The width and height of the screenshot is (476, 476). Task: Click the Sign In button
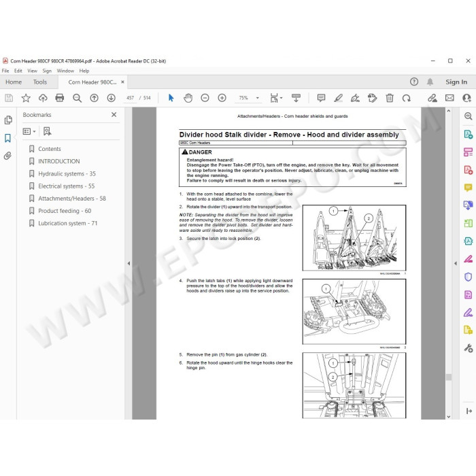456,82
